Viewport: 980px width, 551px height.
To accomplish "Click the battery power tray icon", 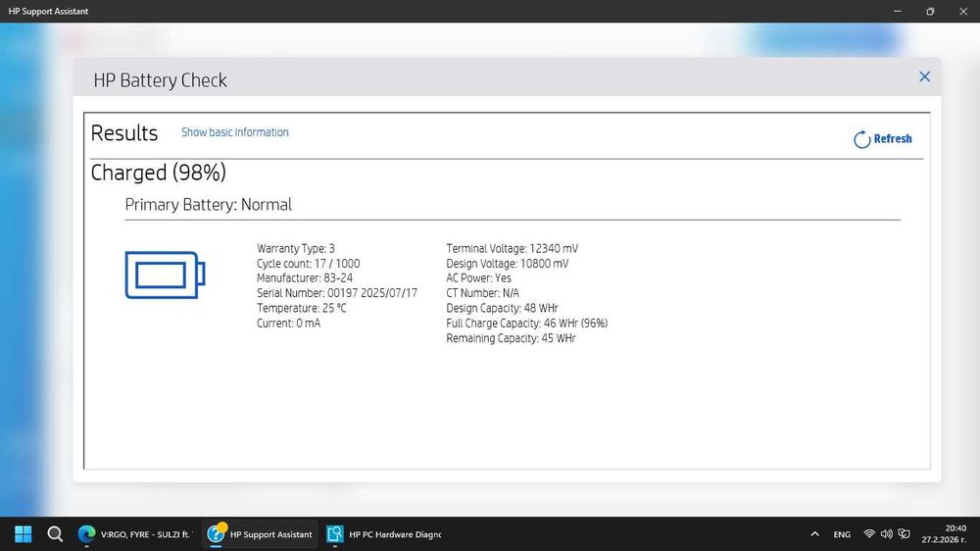I will pos(905,534).
